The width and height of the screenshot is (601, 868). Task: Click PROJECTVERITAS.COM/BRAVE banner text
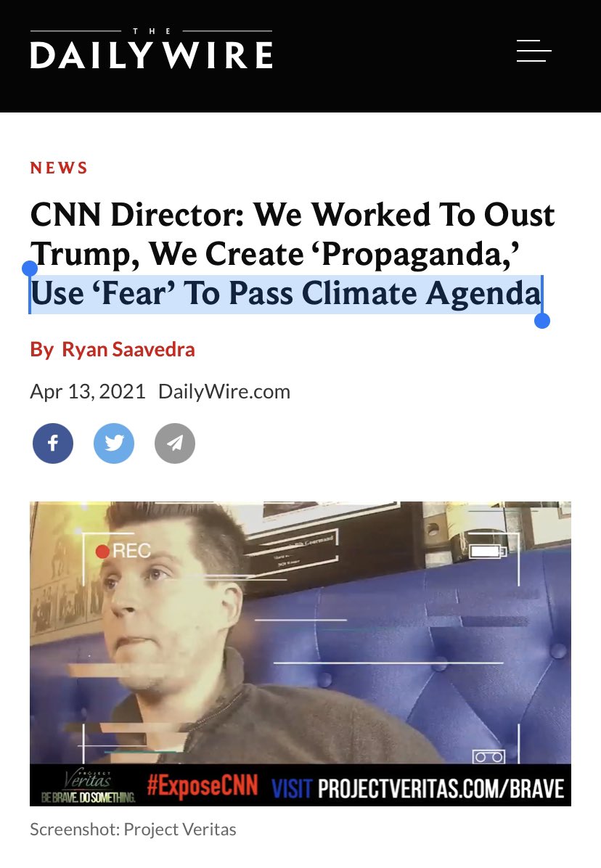(441, 788)
